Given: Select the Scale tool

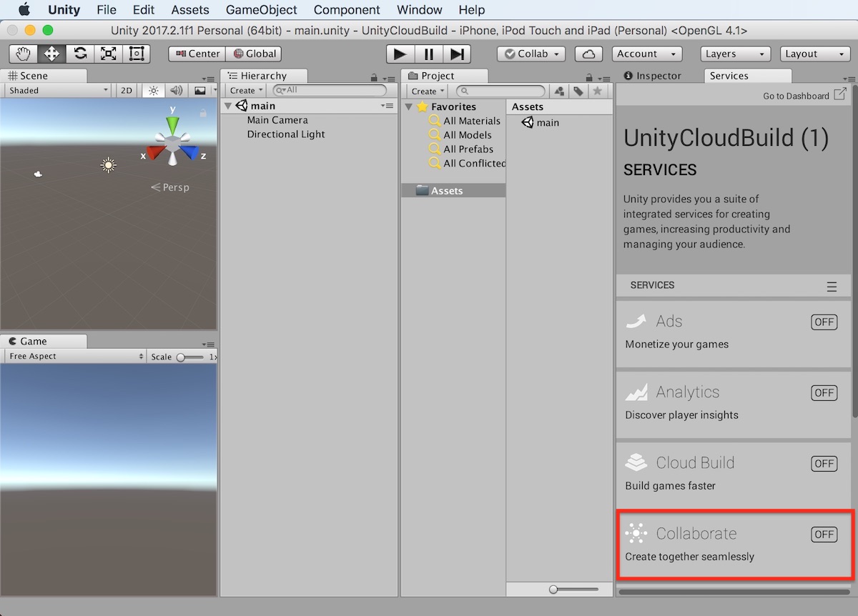Looking at the screenshot, I should tap(108, 54).
